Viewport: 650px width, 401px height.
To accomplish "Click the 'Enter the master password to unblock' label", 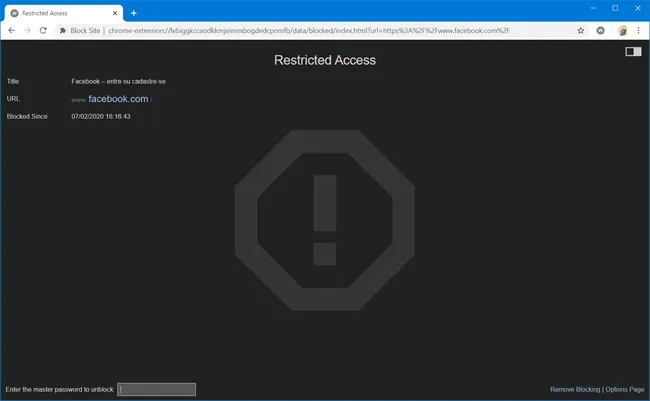I will click(x=60, y=389).
